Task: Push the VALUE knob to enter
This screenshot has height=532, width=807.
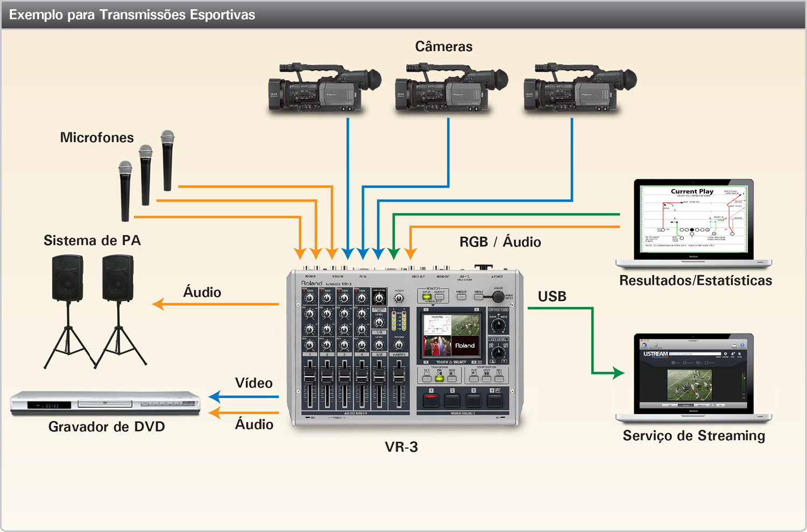Action: 498,296
